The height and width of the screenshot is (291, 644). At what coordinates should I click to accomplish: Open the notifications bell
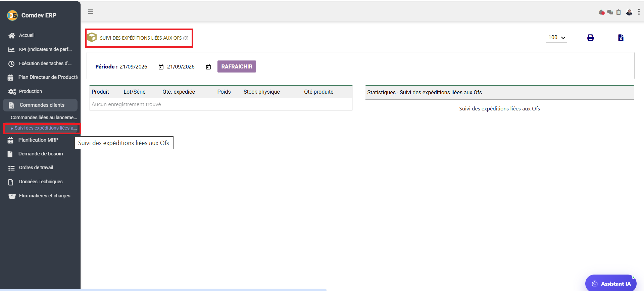601,12
